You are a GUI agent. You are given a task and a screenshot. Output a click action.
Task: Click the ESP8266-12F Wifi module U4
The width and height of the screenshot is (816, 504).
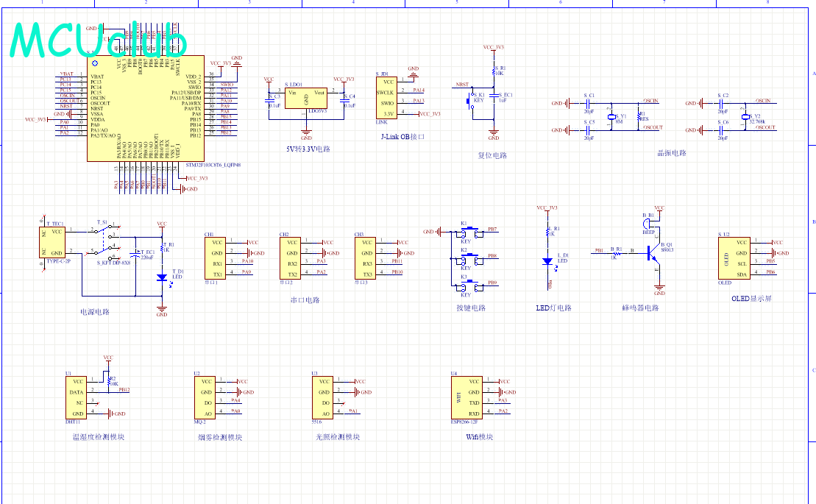point(466,397)
